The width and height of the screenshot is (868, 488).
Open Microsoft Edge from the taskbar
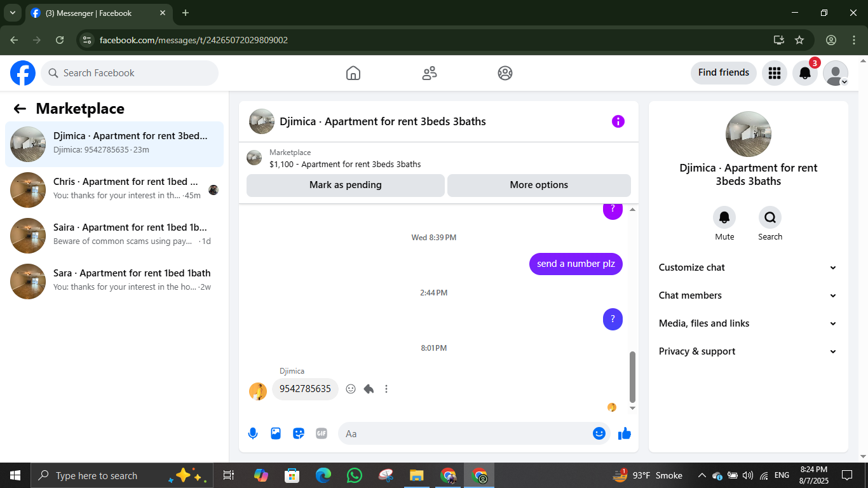(x=323, y=475)
